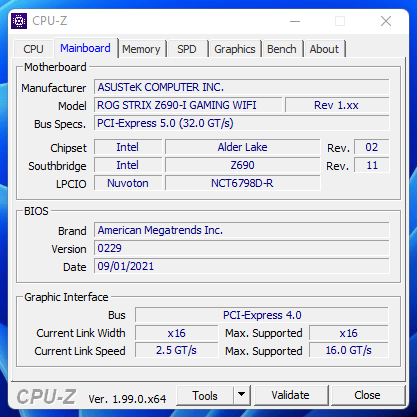The height and width of the screenshot is (417, 417).
Task: Open the Graphics tab
Action: [x=235, y=49]
